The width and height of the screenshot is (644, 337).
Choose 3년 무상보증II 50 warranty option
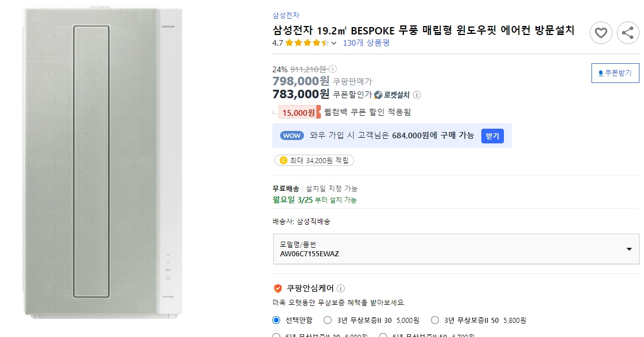coord(435,320)
